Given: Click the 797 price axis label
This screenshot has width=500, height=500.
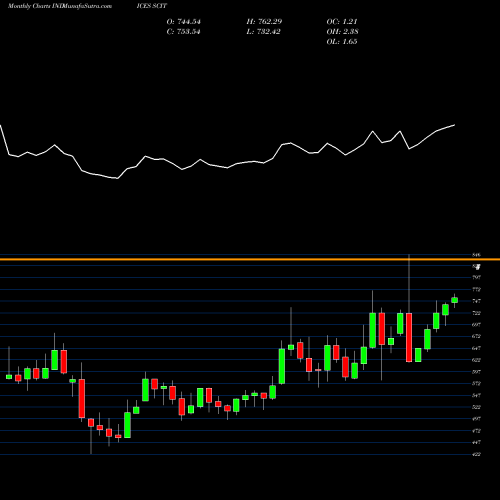Looking at the screenshot, I should (476, 277).
